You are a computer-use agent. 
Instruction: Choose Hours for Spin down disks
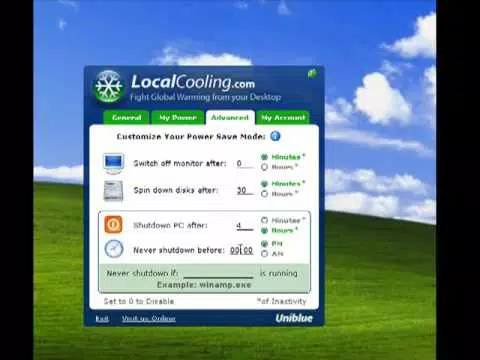[264, 194]
